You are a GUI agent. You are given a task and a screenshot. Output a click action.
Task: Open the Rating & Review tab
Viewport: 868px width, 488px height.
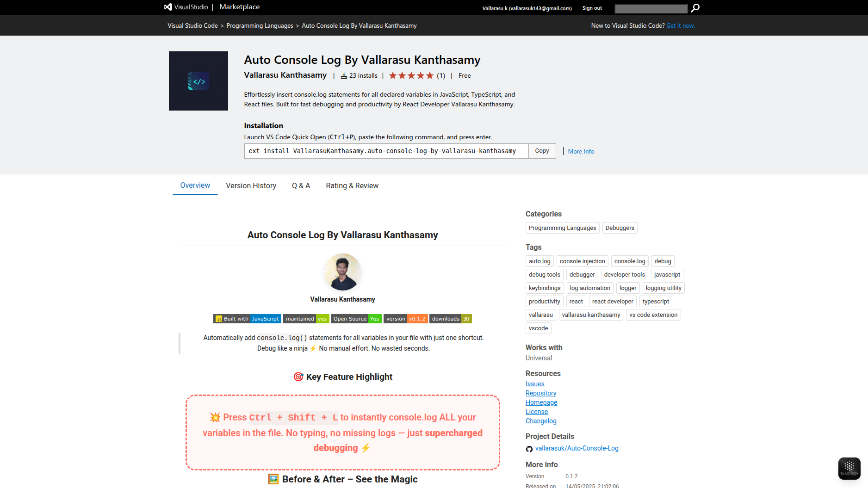click(352, 185)
